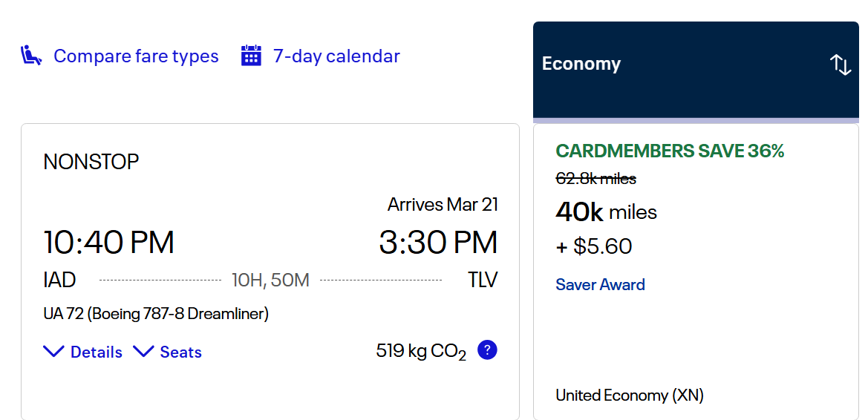Sort results using the Economy sort arrows
Screen dimensions: 868x420
[x=841, y=65]
